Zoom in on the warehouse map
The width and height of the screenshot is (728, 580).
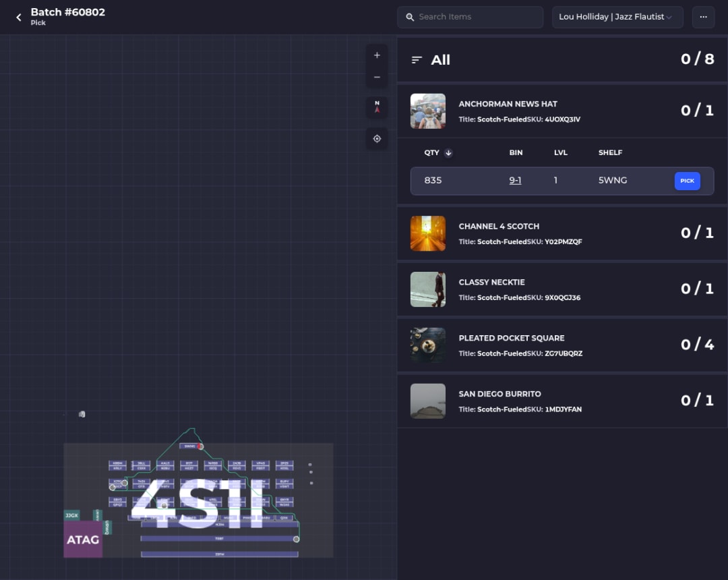377,55
